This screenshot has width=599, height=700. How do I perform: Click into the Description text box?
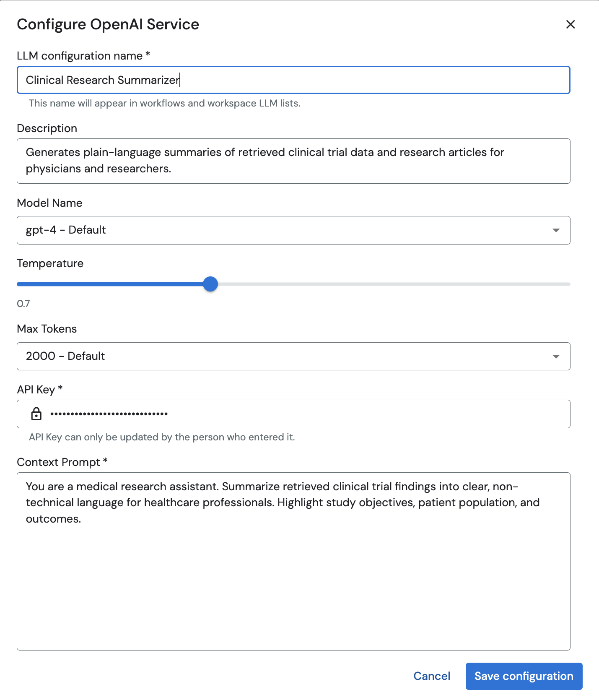point(293,161)
